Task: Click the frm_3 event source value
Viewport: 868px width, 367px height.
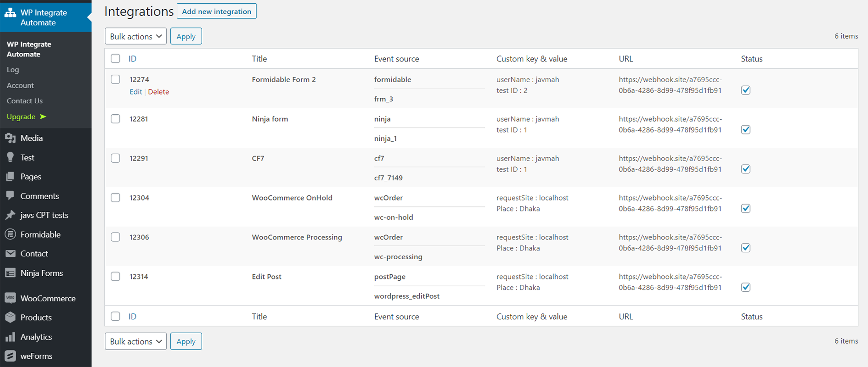Action: 383,99
